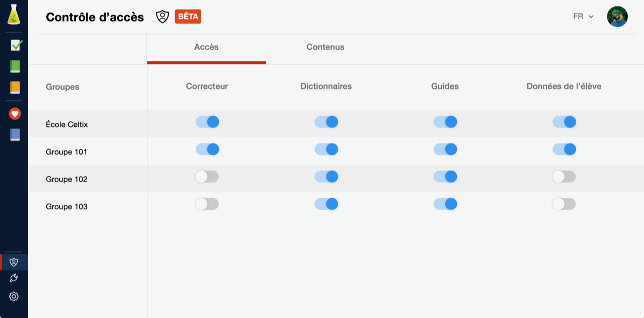Enable Données de l'élève for Groupe 103
Image resolution: width=644 pixels, height=318 pixels.
pos(564,204)
